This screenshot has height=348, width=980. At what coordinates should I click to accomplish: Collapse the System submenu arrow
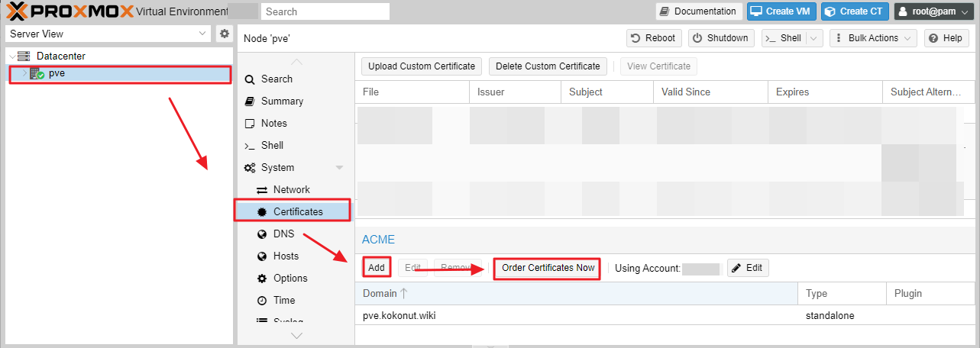(340, 167)
